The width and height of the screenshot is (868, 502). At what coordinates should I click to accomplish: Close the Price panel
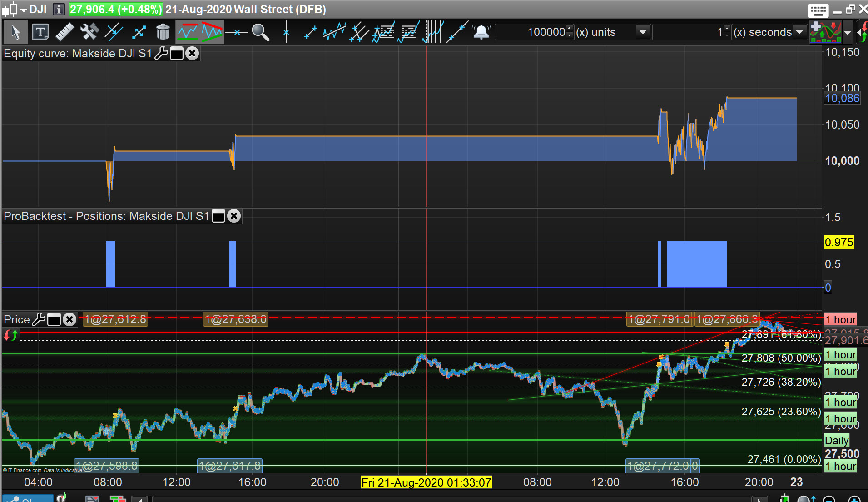tap(69, 319)
